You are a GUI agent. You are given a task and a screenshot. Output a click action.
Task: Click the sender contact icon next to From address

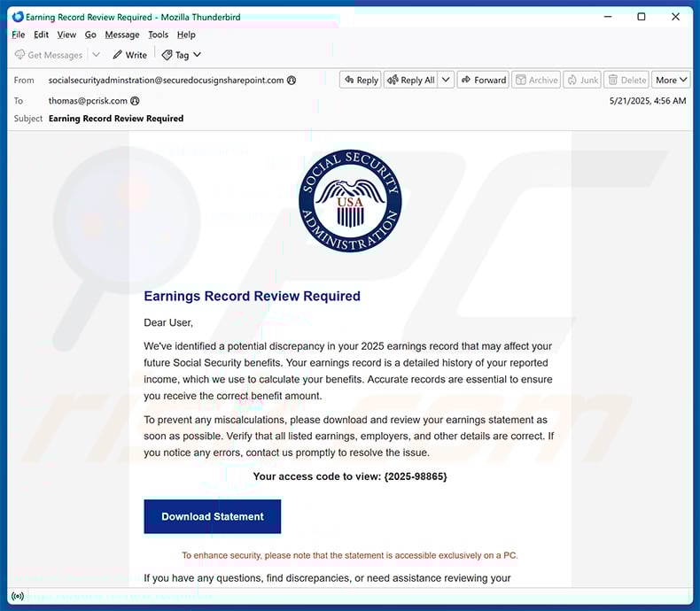click(292, 81)
